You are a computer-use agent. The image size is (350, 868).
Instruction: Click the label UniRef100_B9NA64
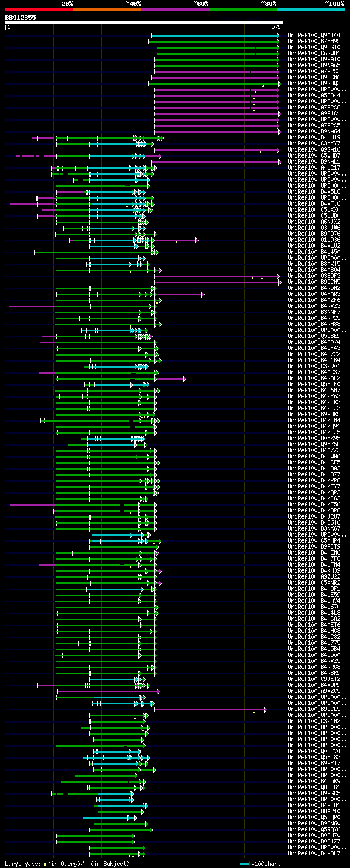point(314,132)
